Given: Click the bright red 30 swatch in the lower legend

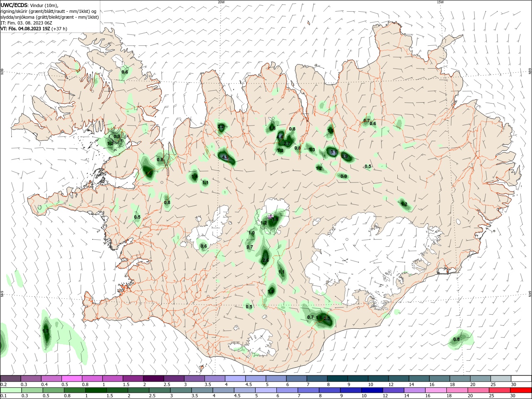Looking at the screenshot, I should pos(521,390).
